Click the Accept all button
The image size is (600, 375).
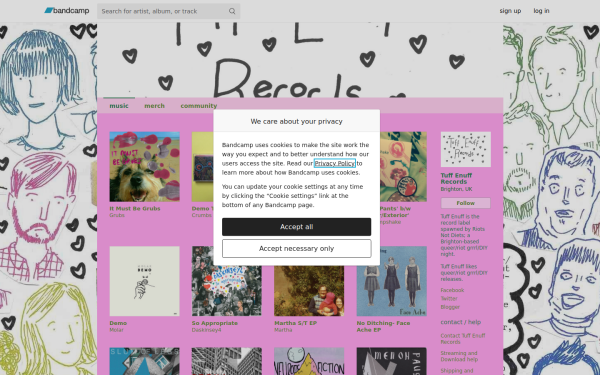click(x=297, y=227)
